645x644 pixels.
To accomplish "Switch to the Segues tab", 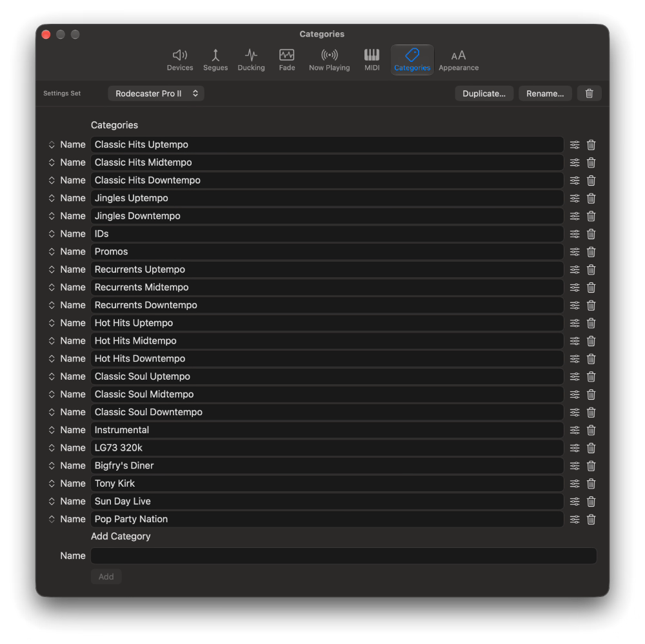I will pos(215,59).
